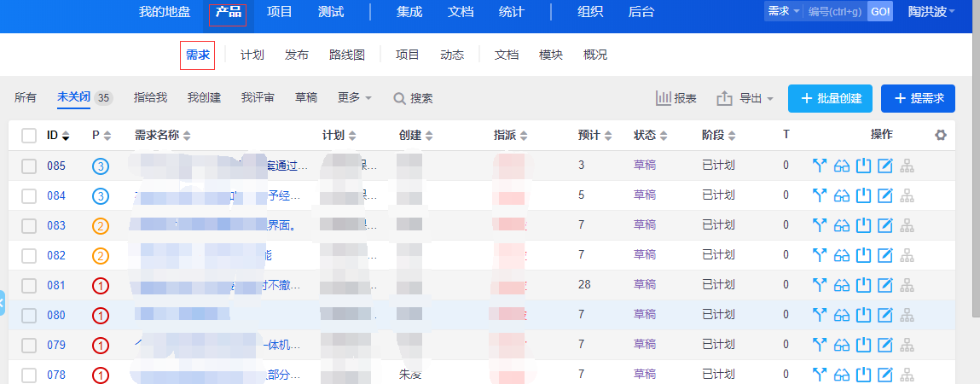Sort by 需求名称 column header

coord(163,135)
